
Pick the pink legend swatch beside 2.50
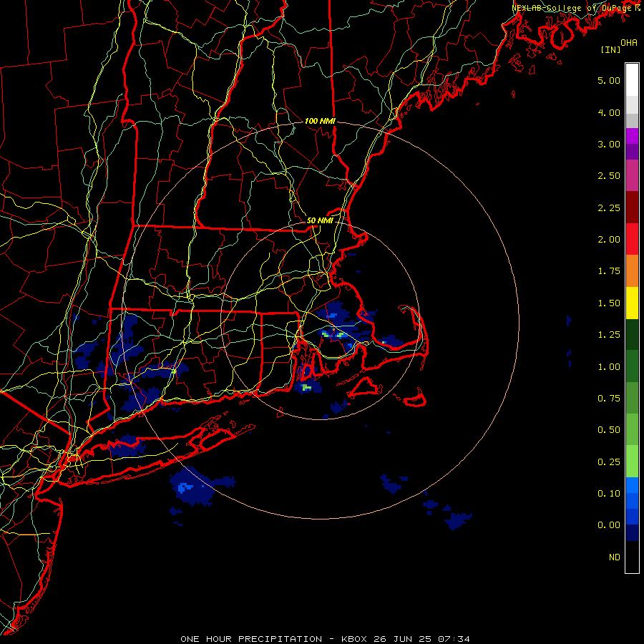point(632,175)
